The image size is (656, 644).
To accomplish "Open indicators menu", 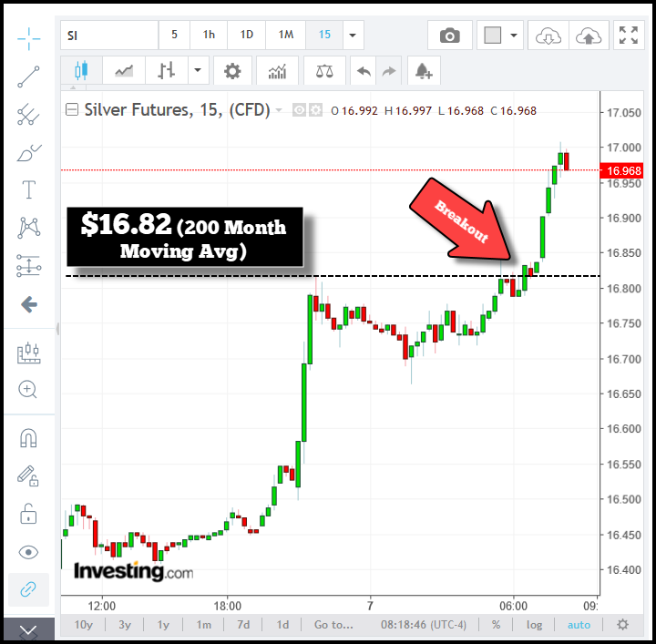I will (277, 71).
